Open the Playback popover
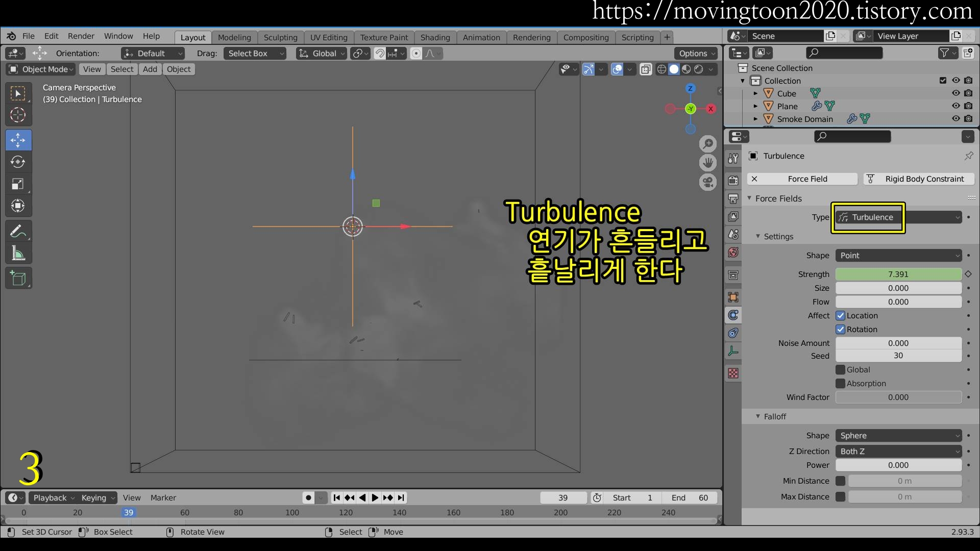Image resolution: width=980 pixels, height=551 pixels. point(54,498)
